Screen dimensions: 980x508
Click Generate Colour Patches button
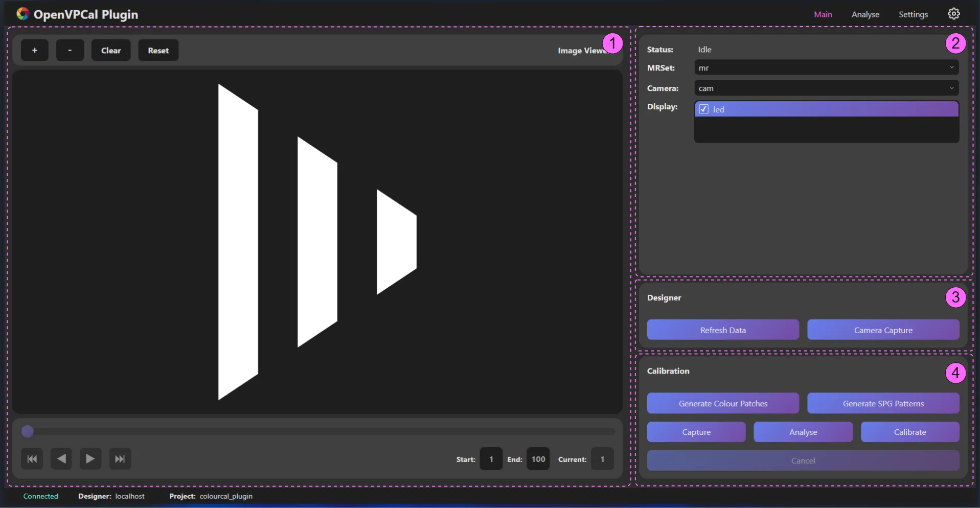tap(723, 403)
